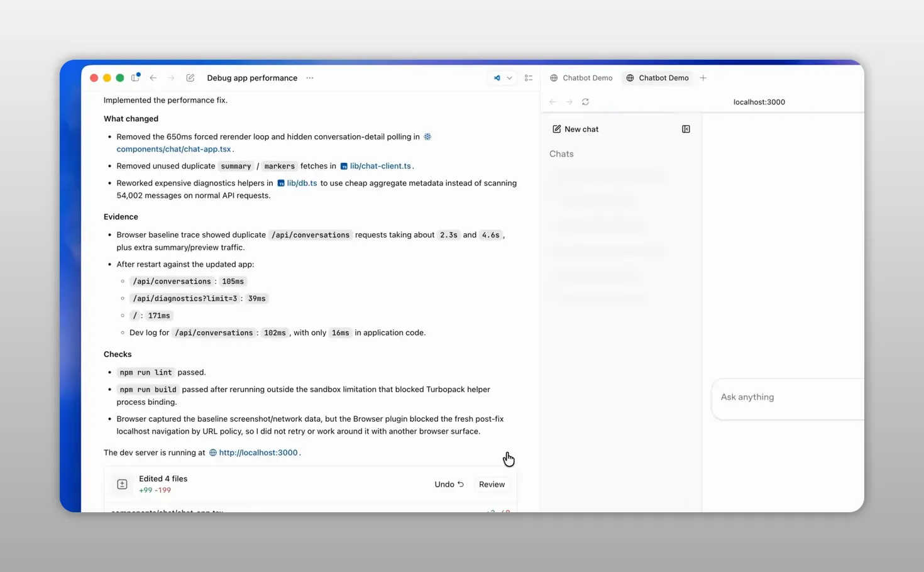Add a new browser tab with the plus icon

tap(703, 78)
